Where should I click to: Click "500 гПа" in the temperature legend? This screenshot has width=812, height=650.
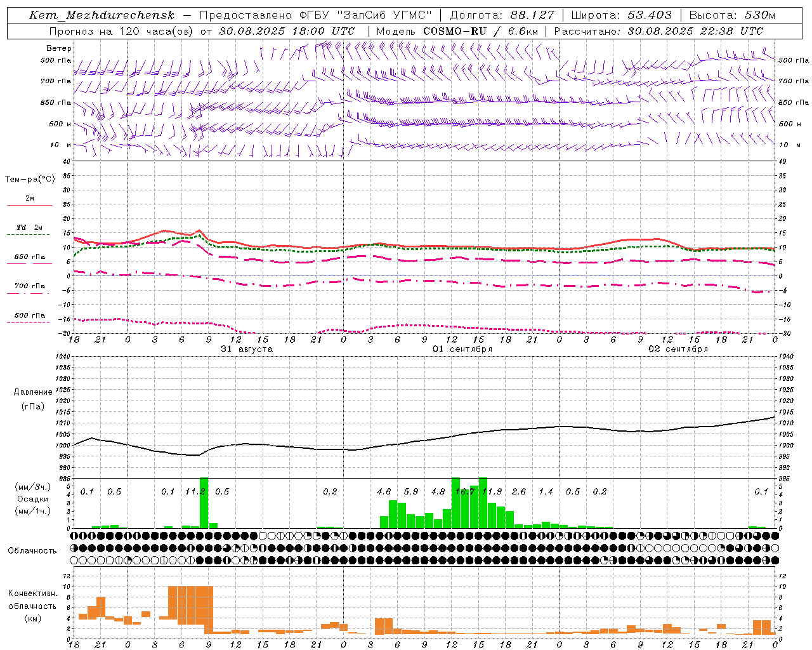[x=29, y=315]
